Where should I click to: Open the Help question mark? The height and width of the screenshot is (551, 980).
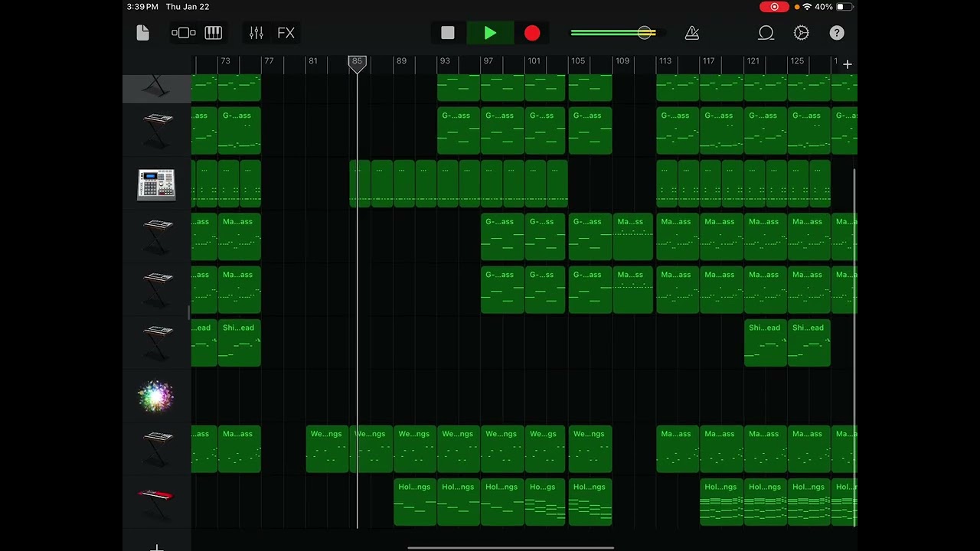837,33
